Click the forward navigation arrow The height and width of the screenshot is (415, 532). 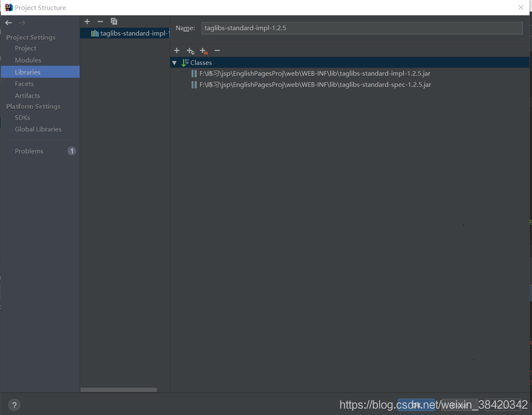22,23
